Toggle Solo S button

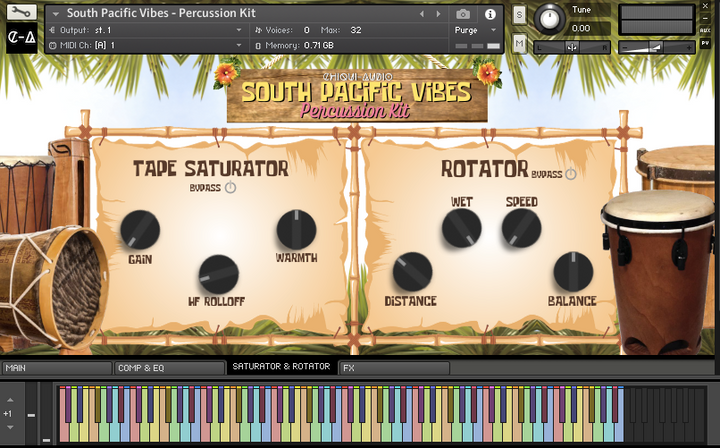pos(519,15)
